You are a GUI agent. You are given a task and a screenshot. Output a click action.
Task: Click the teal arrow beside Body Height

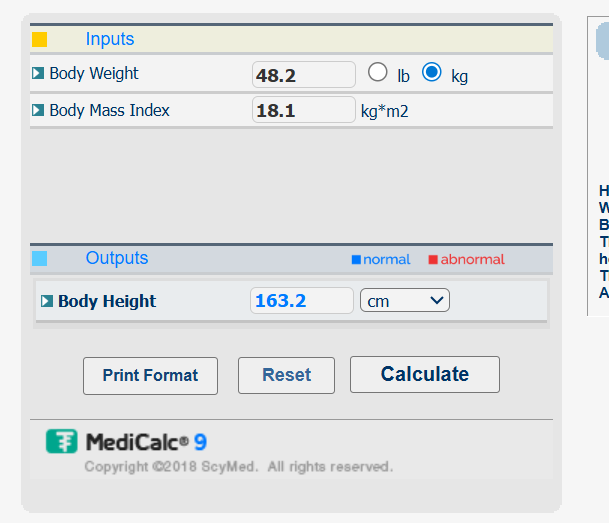coord(46,301)
